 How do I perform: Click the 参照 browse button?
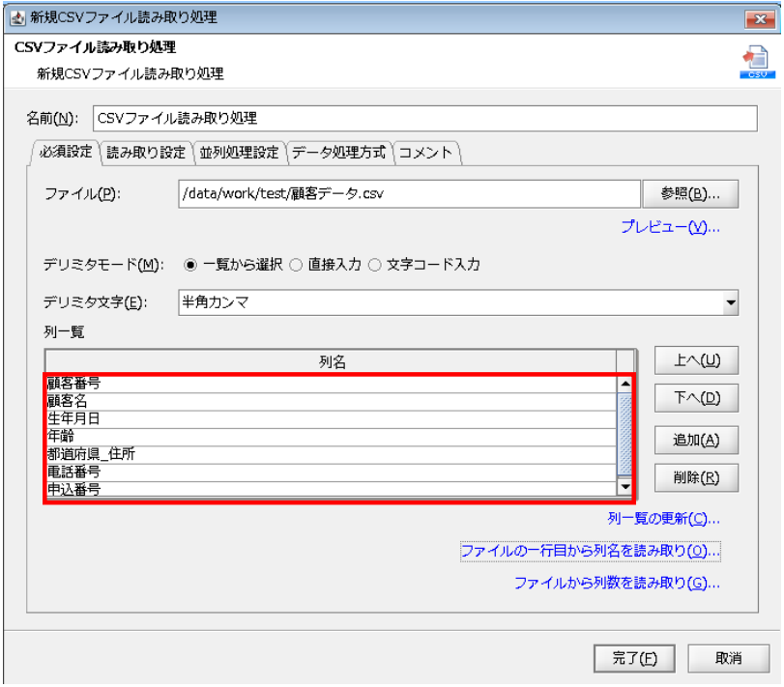point(691,193)
